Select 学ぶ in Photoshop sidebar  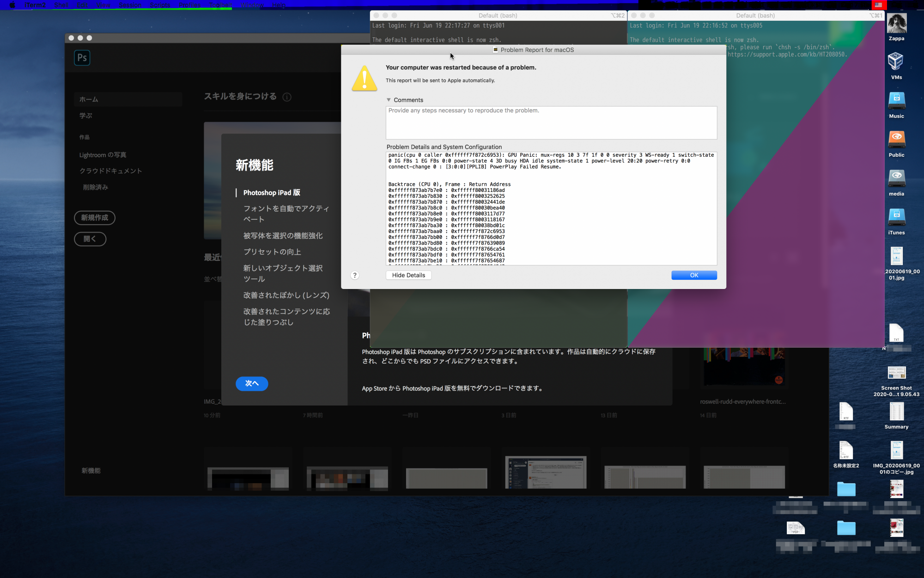(86, 116)
